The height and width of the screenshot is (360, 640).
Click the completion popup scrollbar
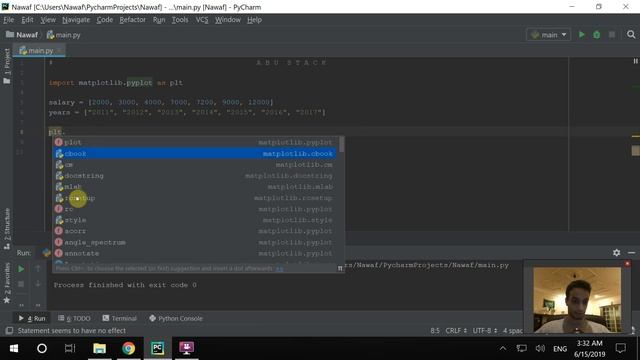pyautogui.click(x=341, y=144)
